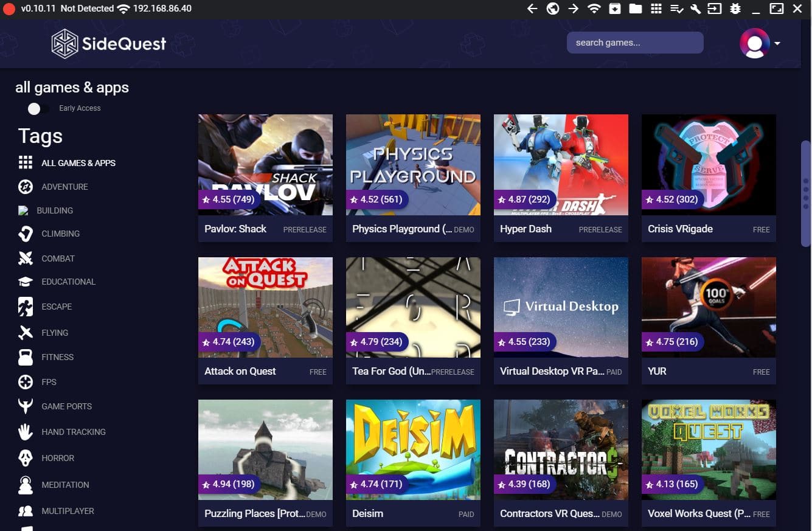This screenshot has height=531, width=812.
Task: Open the tasks list icon in the toolbar
Action: tap(677, 9)
